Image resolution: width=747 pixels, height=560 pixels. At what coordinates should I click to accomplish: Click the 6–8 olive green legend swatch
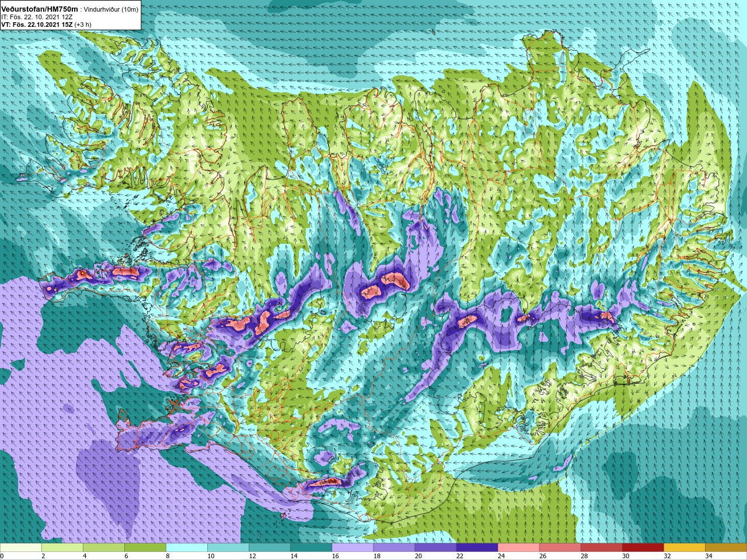tap(145, 548)
